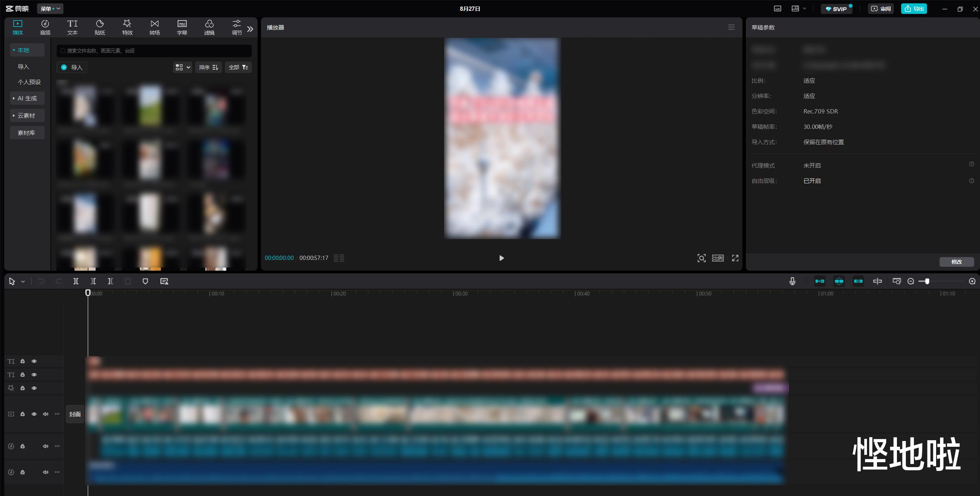Viewport: 980px width, 496px height.
Task: Hide the top text track via eye icon
Action: (34, 361)
